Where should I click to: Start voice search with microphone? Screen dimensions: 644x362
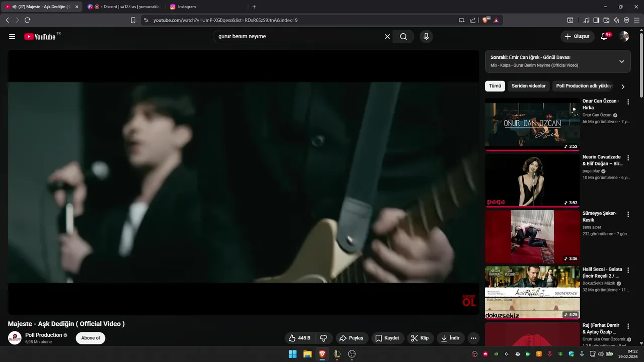[426, 37]
